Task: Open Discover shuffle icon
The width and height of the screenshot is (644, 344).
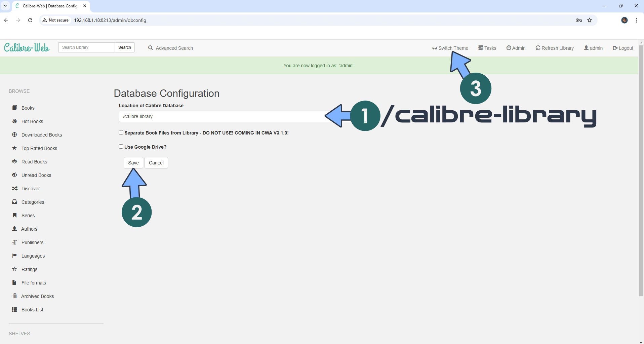Action: 14,188
